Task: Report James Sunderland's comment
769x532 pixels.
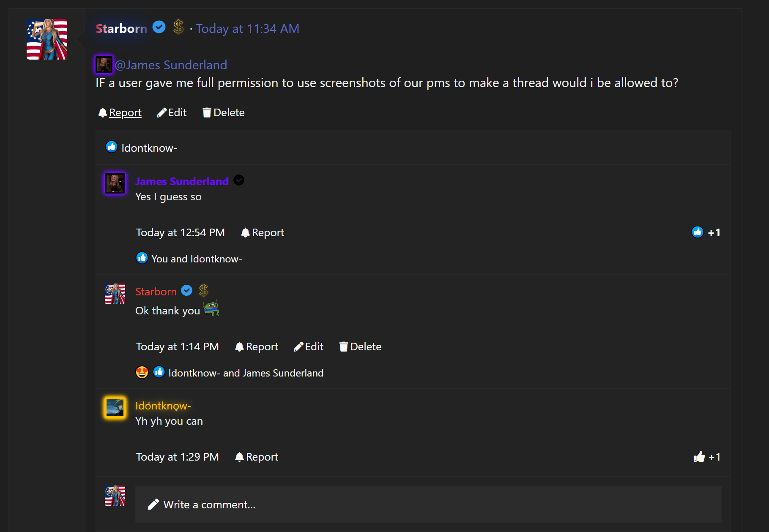Action: [263, 233]
